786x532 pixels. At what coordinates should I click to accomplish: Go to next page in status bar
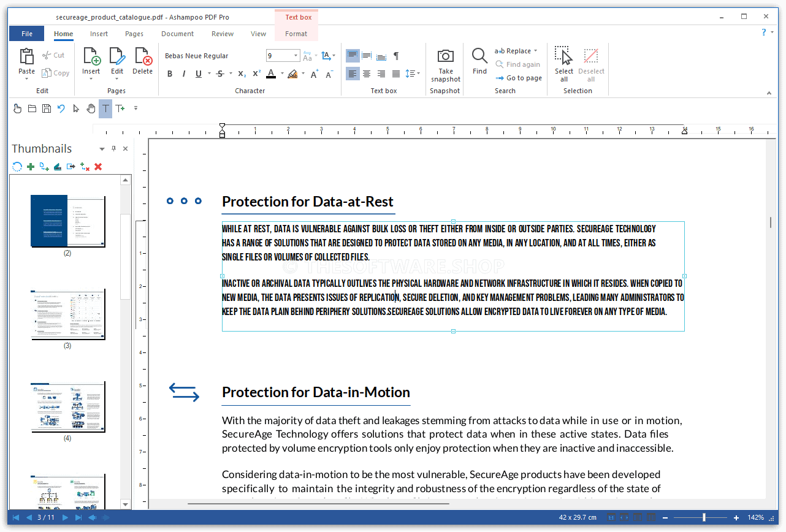[66, 518]
